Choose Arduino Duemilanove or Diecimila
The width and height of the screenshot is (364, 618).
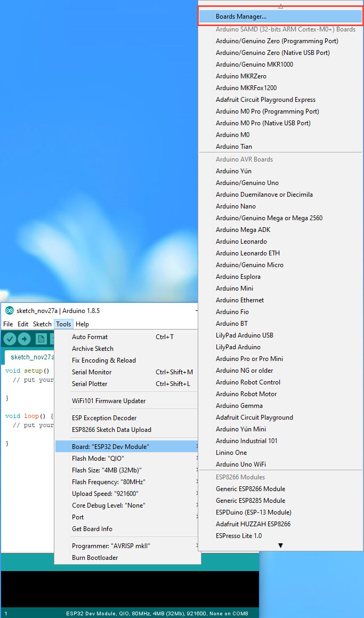tap(280, 194)
